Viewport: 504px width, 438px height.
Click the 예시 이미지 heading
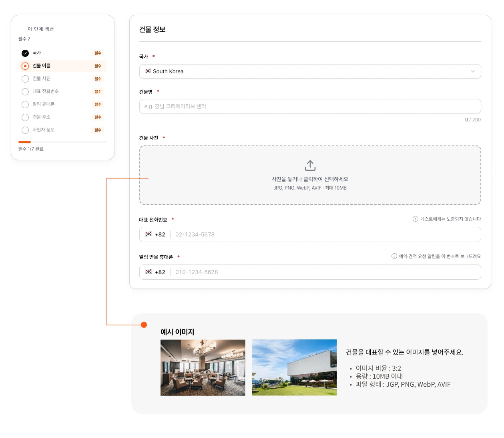(x=177, y=332)
